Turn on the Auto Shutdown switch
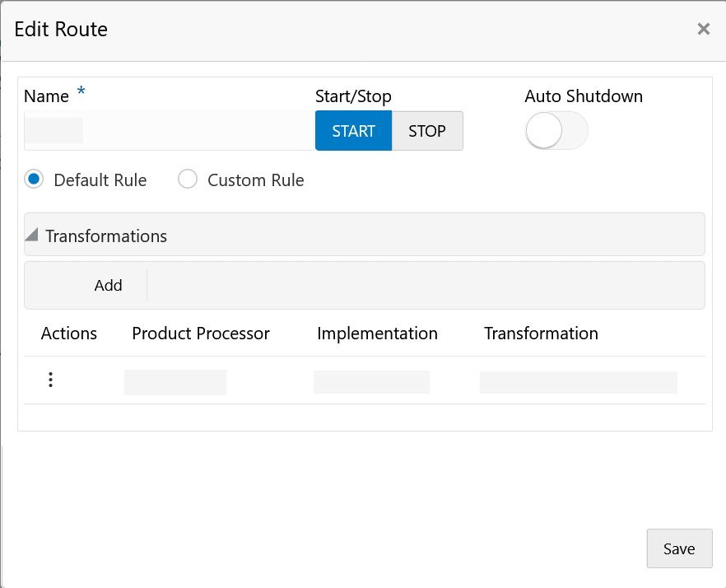 click(x=556, y=131)
